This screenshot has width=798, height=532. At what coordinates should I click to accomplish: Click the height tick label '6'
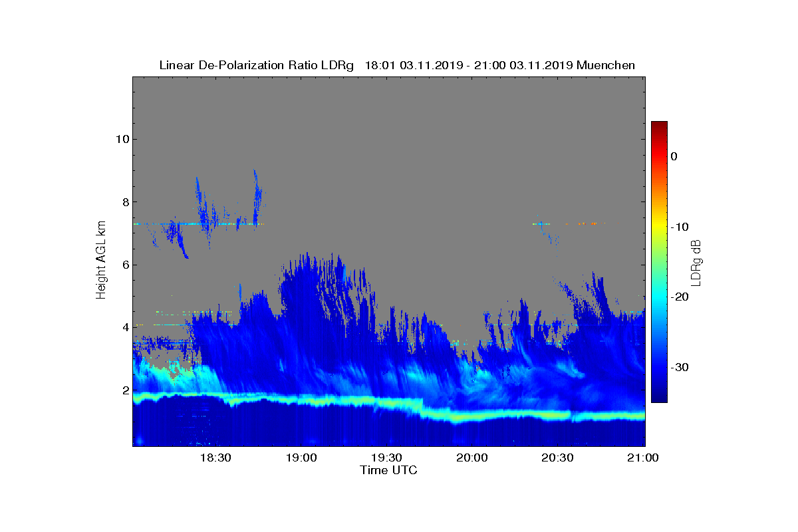coord(125,265)
